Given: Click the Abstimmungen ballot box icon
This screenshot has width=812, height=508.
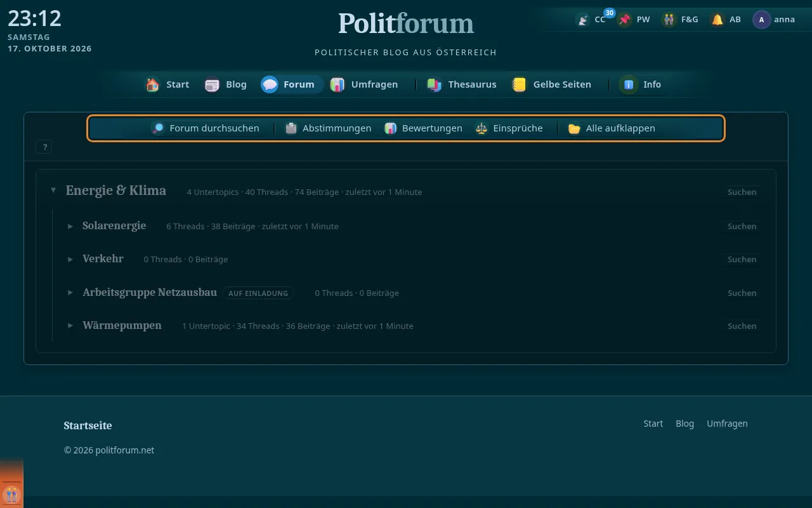Looking at the screenshot, I should coord(291,128).
